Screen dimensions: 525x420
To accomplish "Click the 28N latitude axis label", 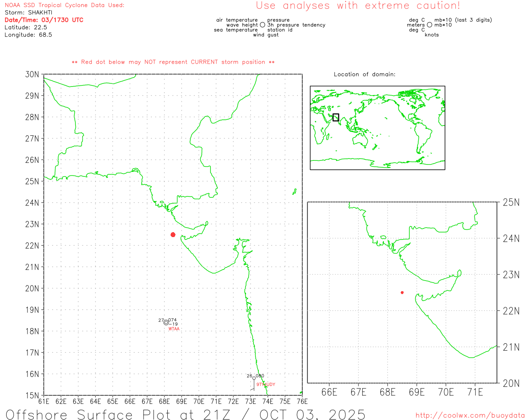I will (x=32, y=117).
